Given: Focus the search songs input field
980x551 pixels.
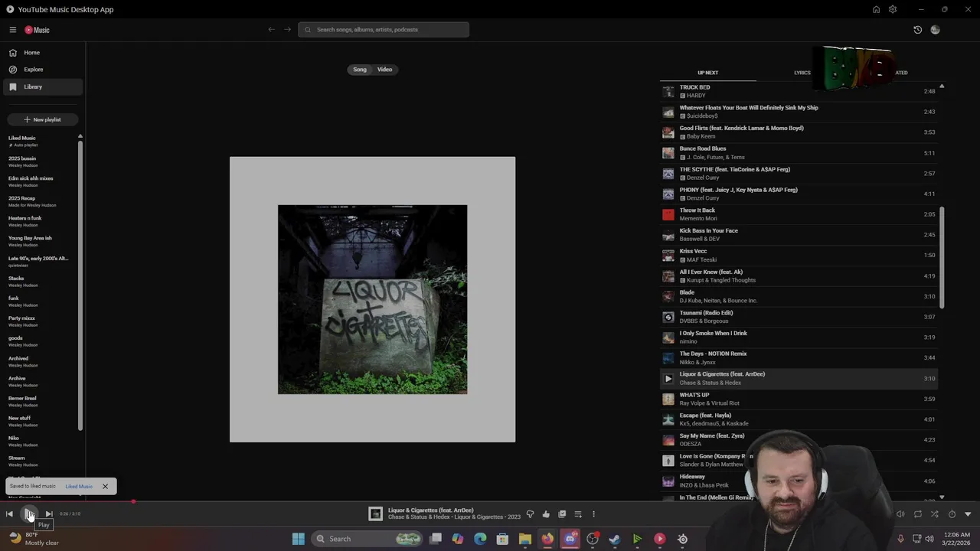Looking at the screenshot, I should pos(384,30).
